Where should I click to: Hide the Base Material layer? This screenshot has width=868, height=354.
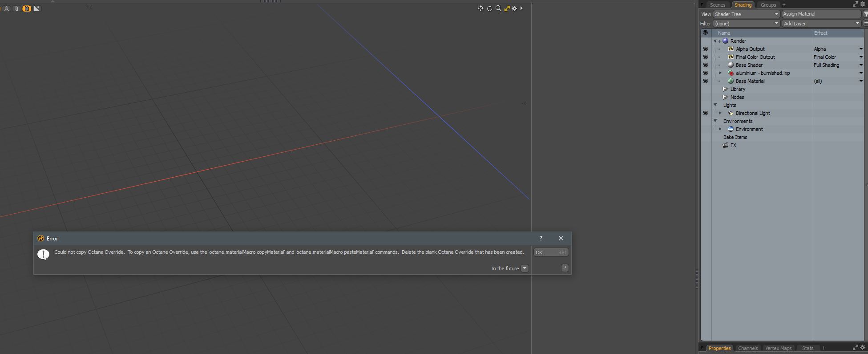pos(705,81)
